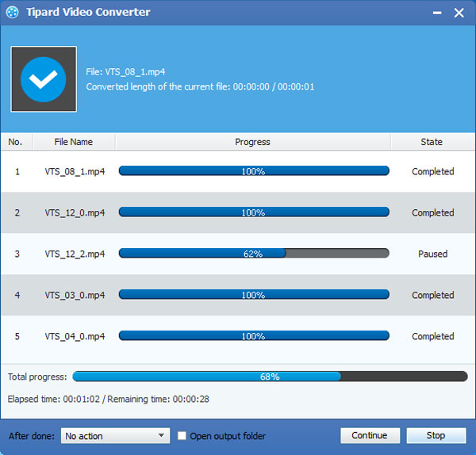The height and width of the screenshot is (455, 476).
Task: Click the Continue button
Action: 370,435
